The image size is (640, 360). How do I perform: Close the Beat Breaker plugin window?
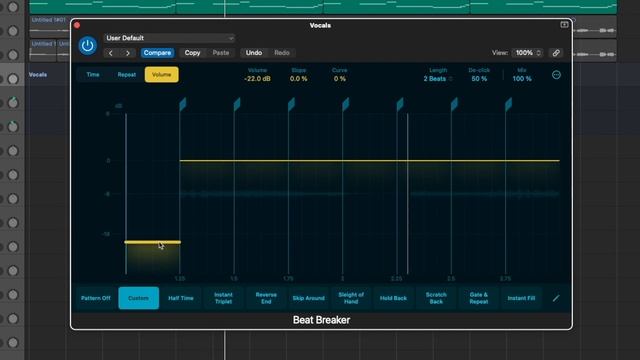tap(77, 25)
